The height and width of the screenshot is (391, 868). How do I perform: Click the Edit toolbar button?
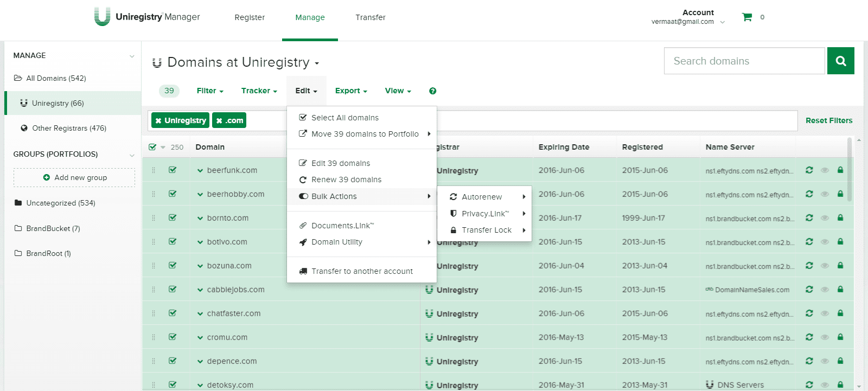tap(307, 91)
